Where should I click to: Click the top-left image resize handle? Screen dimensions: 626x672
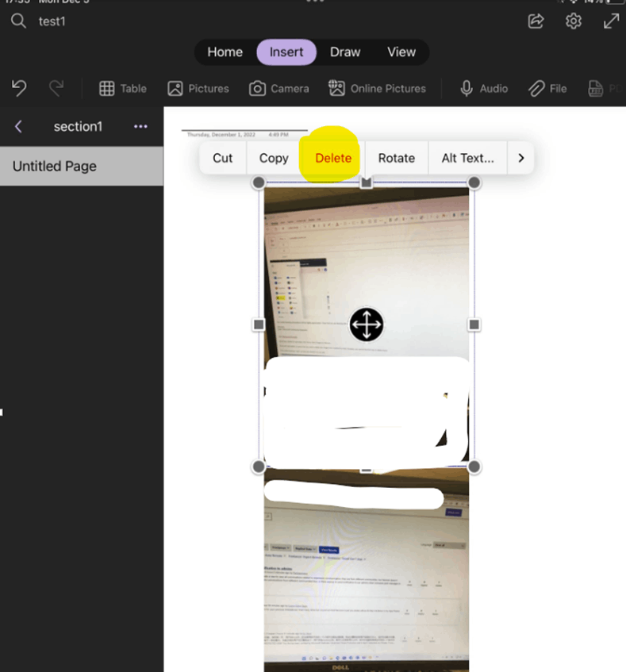[x=259, y=182]
